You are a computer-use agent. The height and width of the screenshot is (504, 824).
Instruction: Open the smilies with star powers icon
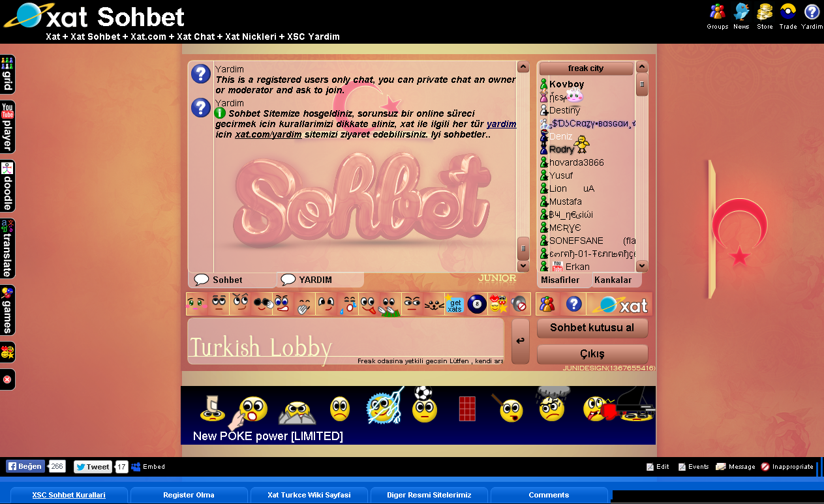(x=498, y=304)
